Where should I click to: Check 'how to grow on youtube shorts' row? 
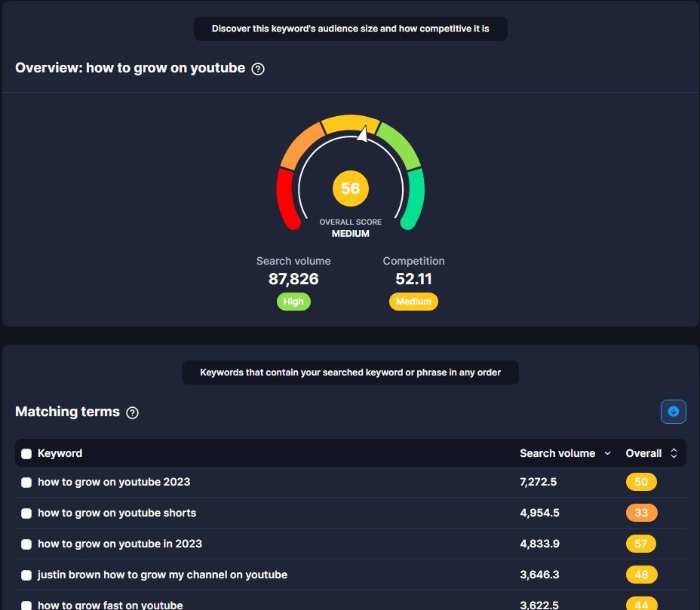(26, 513)
